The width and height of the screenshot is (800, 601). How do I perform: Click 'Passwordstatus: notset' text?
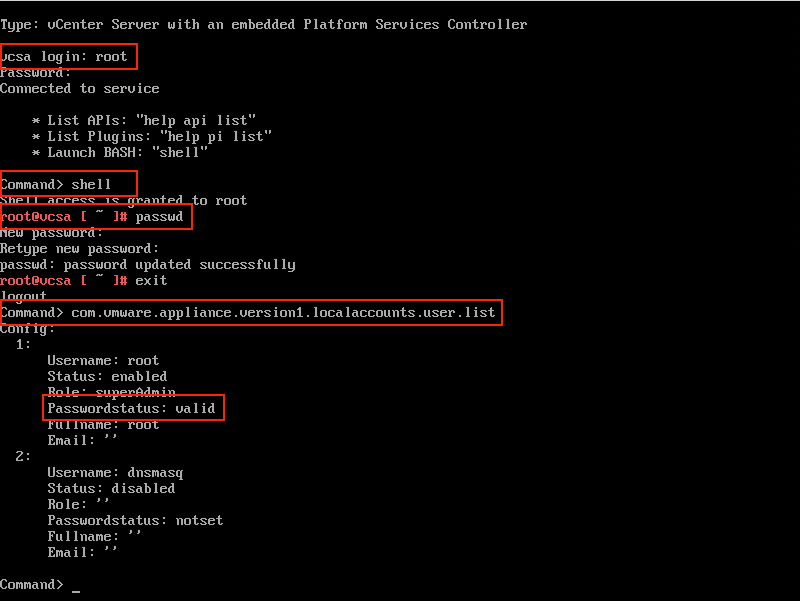(135, 520)
